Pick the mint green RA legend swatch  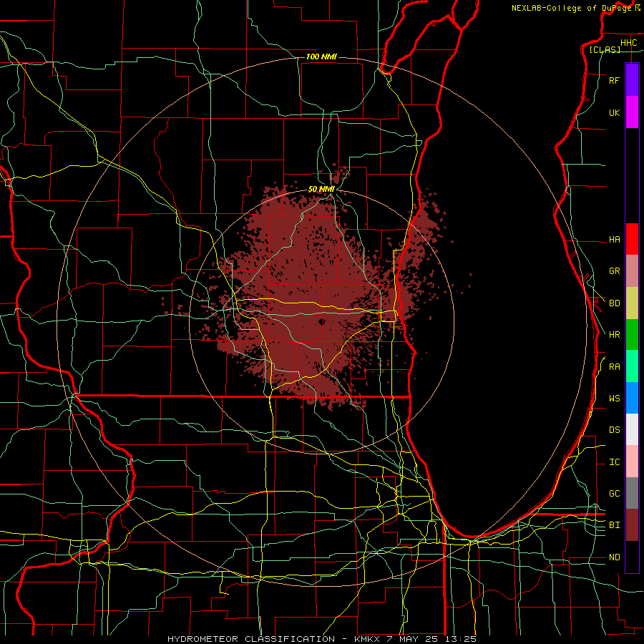tap(632, 366)
